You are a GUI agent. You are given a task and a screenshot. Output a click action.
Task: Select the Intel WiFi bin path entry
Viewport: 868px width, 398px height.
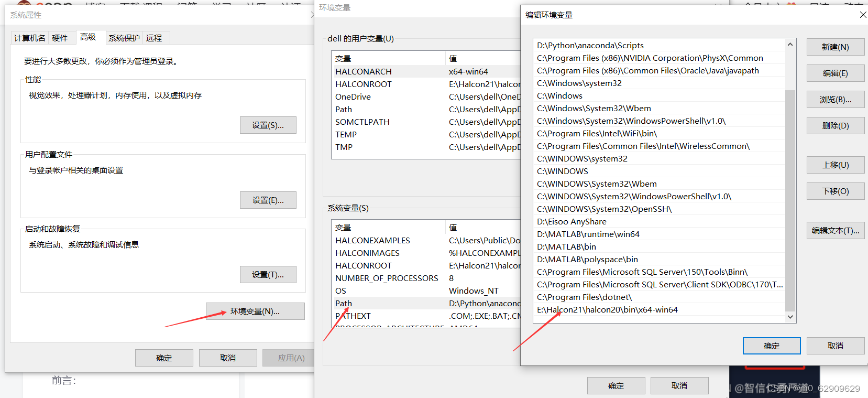pos(659,134)
